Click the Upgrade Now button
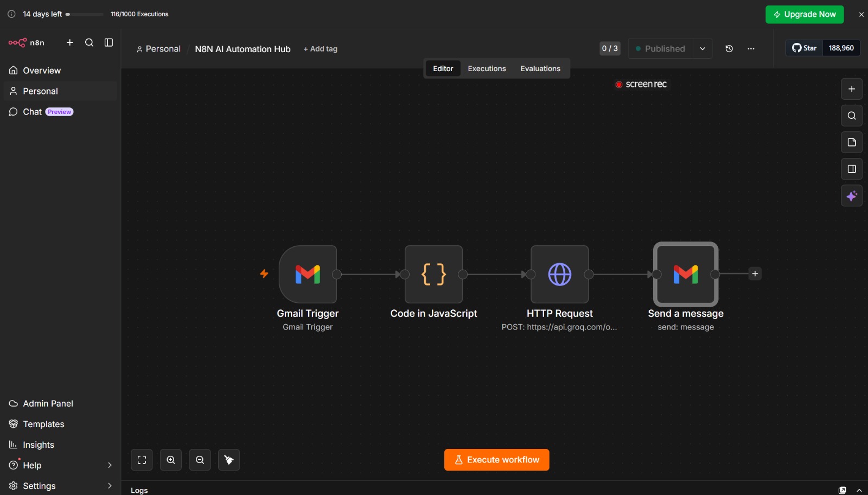Screen dimensions: 868x495 pos(805,14)
